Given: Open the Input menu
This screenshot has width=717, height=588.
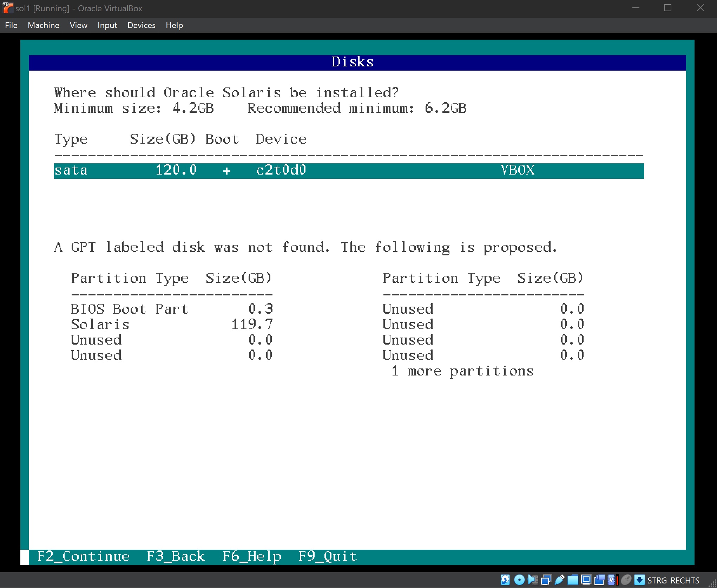Looking at the screenshot, I should (x=107, y=25).
